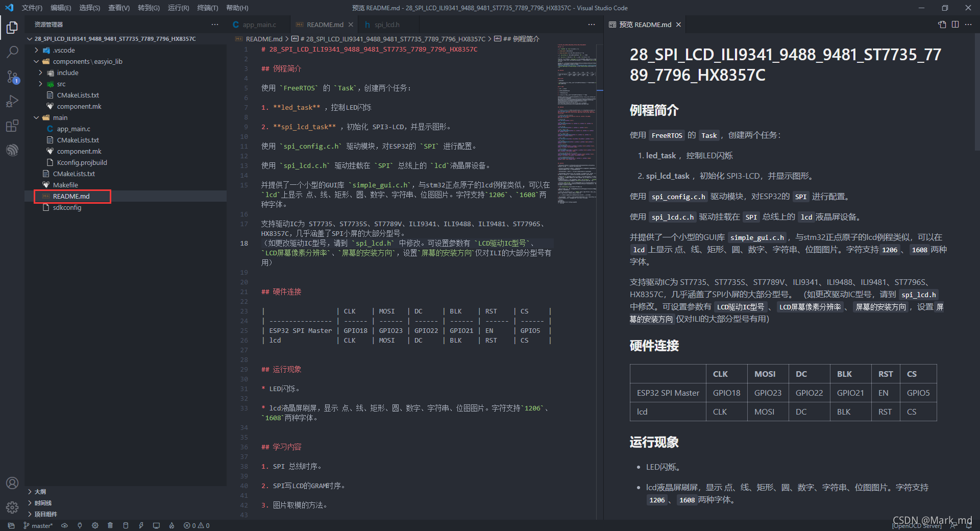Screen dimensions: 980x531
Task: Expand the 时间线 timeline section
Action: 126,503
